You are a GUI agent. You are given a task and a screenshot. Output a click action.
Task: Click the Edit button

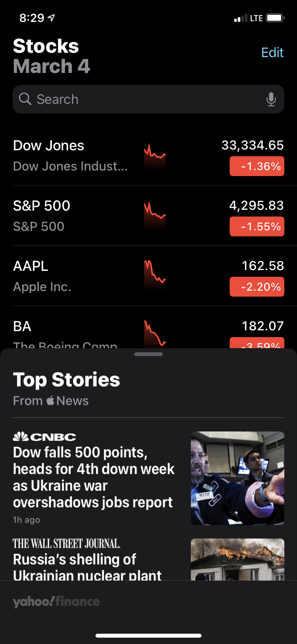272,52
